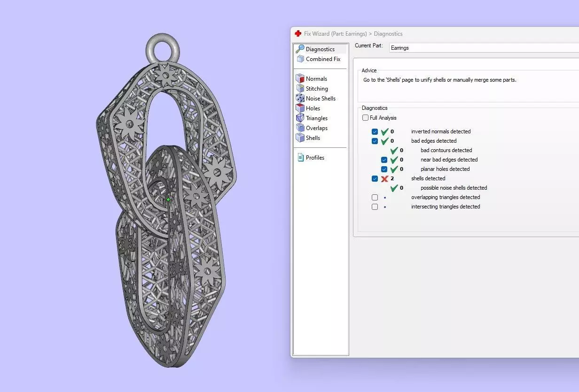Click the Diagnostics magnifier icon in the sidebar
The height and width of the screenshot is (392, 579).
[300, 49]
